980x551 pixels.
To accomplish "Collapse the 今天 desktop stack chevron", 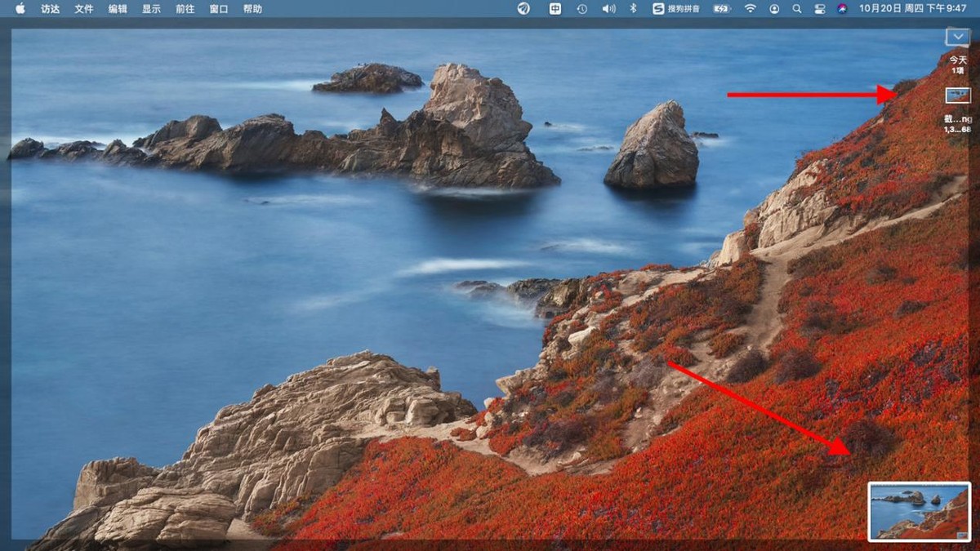I will pos(957,37).
